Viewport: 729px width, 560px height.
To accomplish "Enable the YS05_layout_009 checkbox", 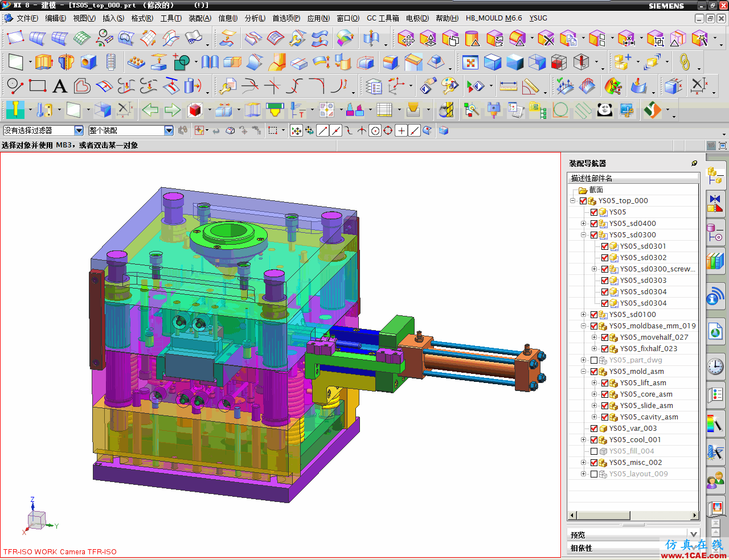I will (594, 474).
